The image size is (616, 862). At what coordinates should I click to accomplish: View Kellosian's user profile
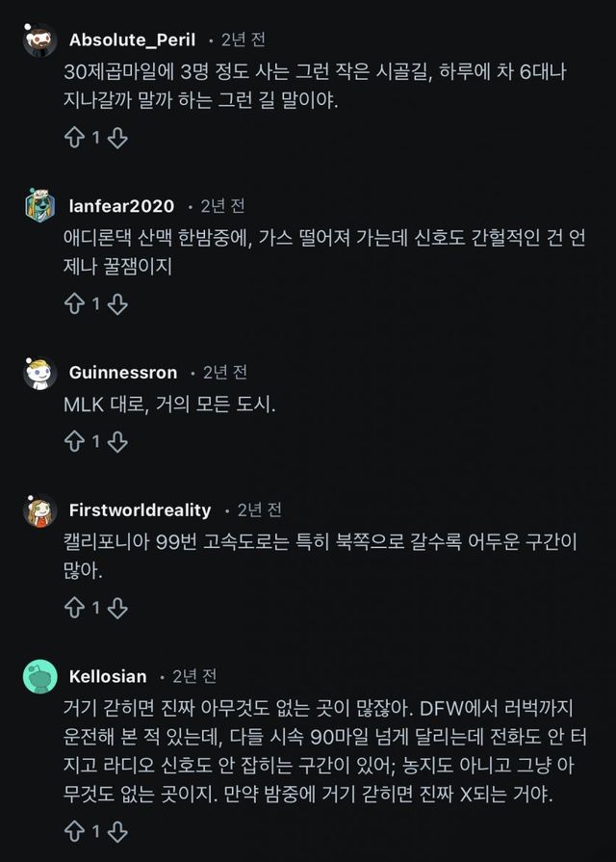click(108, 676)
